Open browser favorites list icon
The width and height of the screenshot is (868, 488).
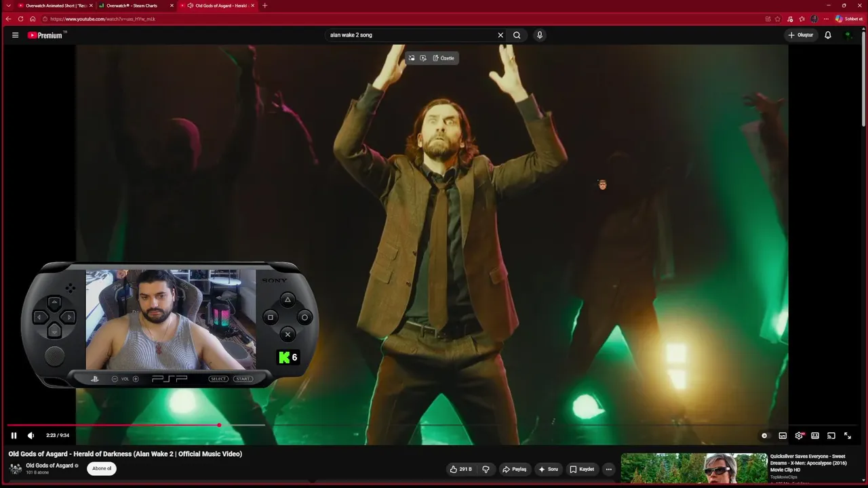(x=802, y=19)
